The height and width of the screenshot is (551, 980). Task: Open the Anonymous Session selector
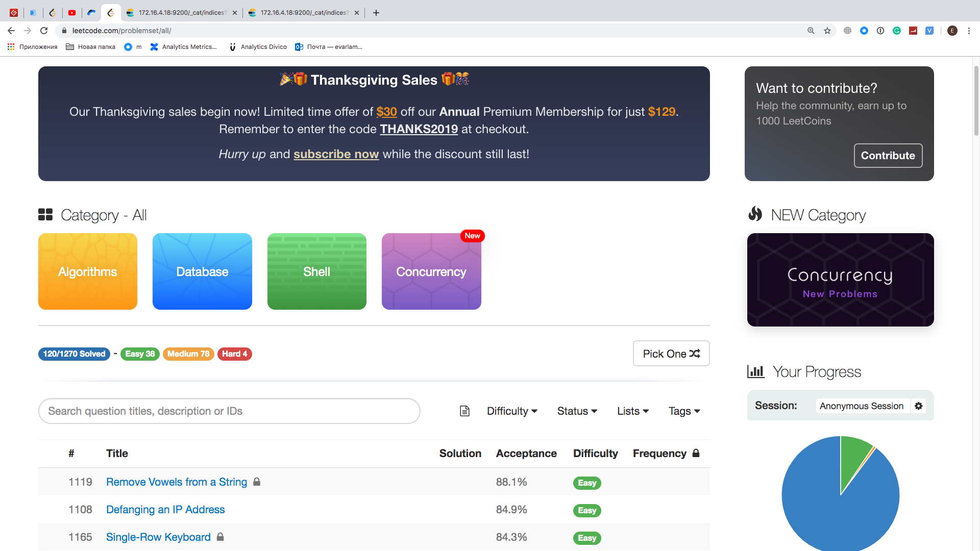862,406
